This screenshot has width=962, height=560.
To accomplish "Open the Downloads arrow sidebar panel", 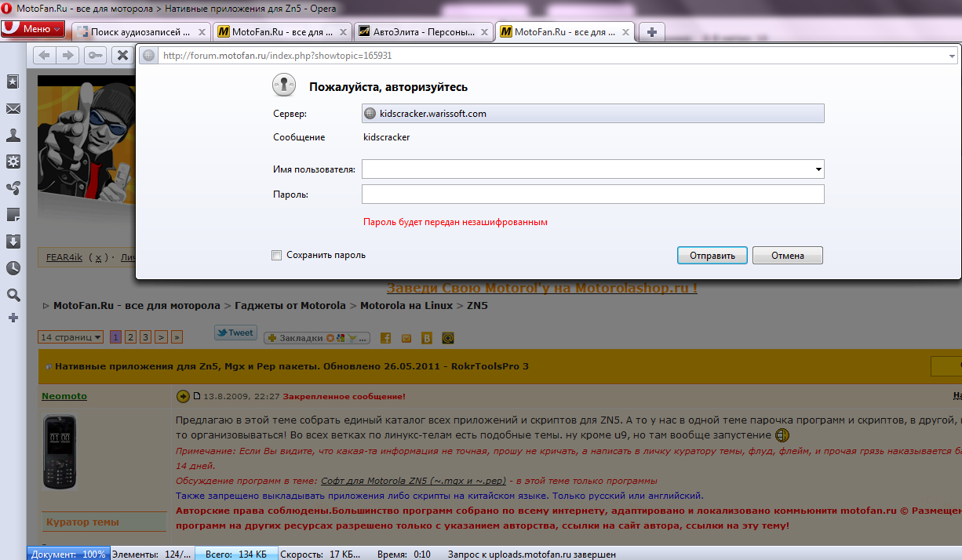I will (x=13, y=242).
